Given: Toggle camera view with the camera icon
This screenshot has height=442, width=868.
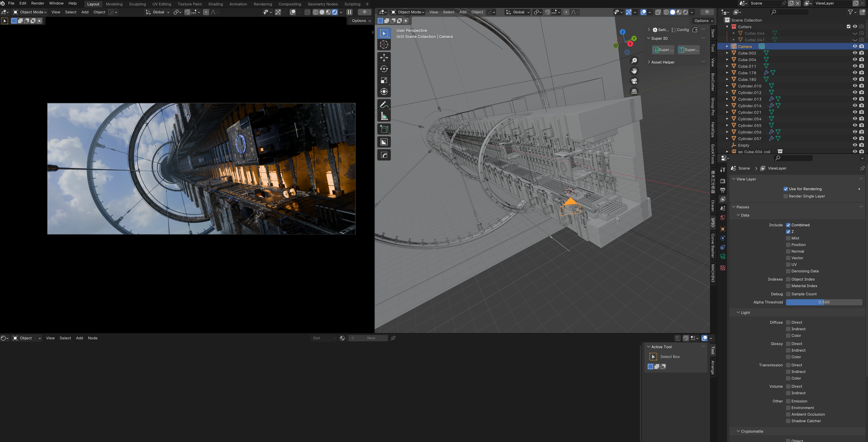Looking at the screenshot, I should [x=634, y=81].
